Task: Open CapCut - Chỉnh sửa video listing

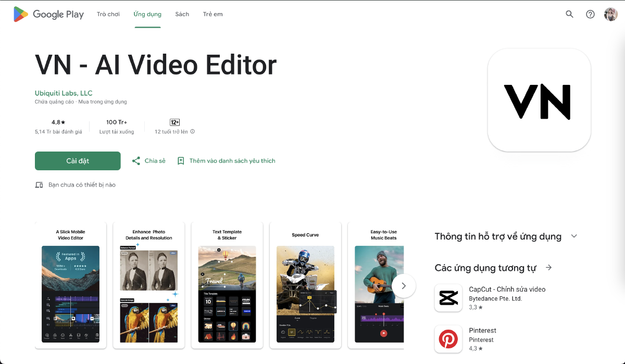Action: click(x=507, y=290)
